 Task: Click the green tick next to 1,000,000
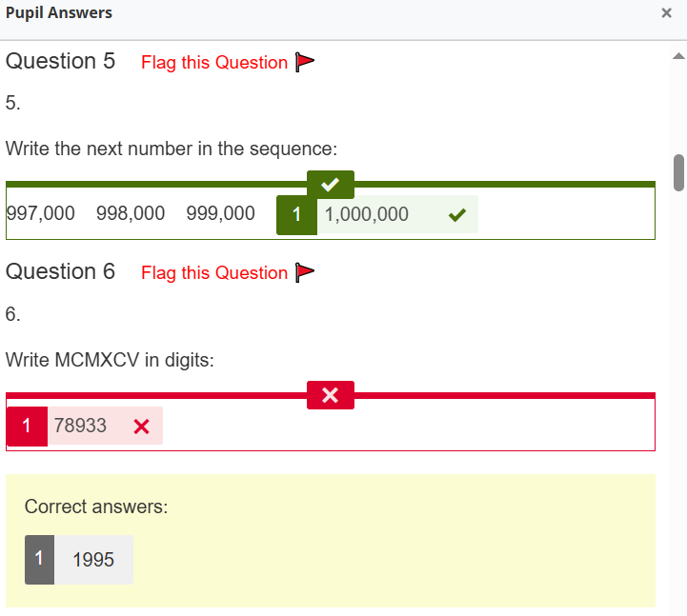click(456, 215)
